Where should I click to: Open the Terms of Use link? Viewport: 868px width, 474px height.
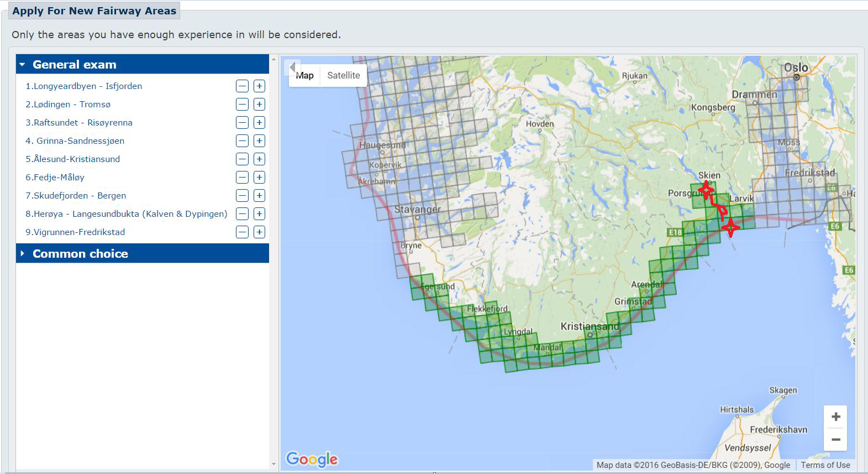click(825, 465)
